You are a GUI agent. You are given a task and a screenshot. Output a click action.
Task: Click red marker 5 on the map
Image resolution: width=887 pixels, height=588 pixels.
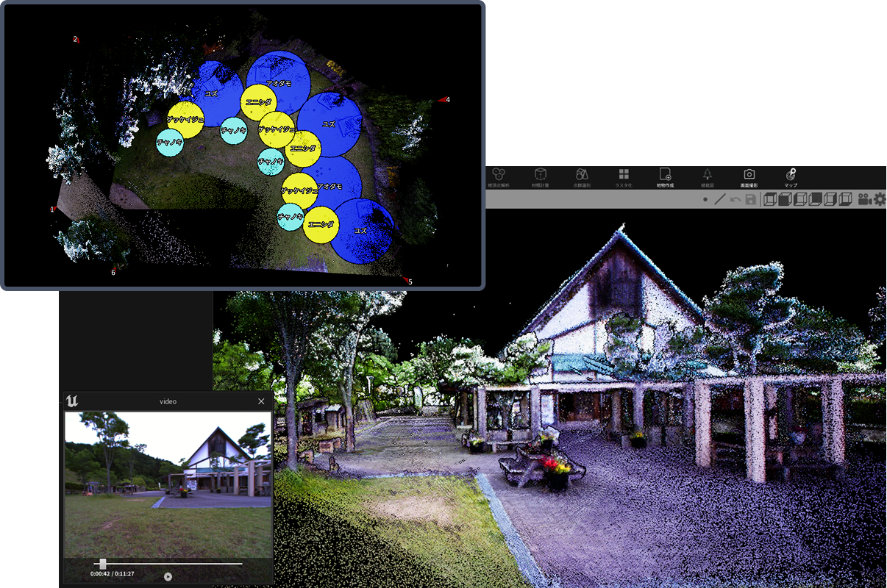(x=405, y=280)
